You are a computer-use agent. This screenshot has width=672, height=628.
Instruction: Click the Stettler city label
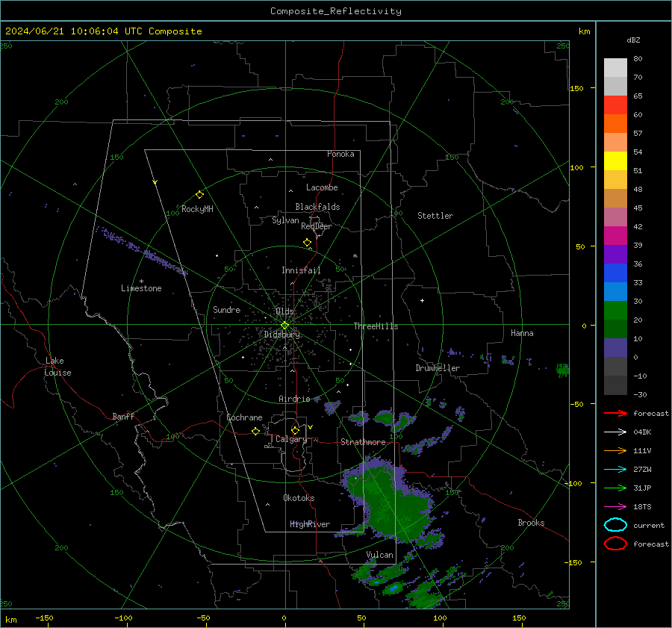435,216
